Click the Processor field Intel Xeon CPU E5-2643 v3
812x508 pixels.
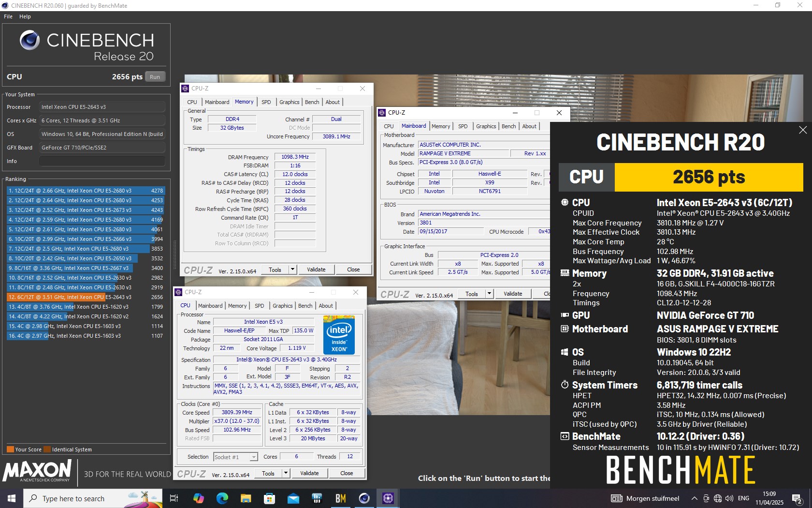point(102,107)
